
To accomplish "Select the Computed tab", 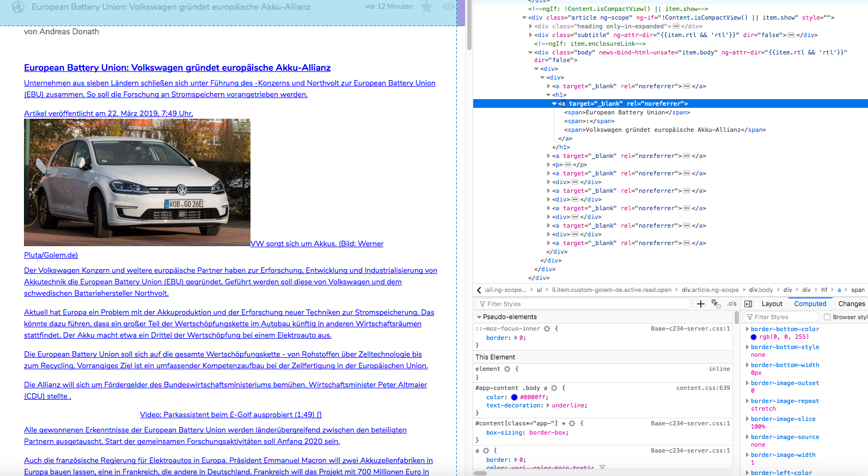I will [x=810, y=304].
